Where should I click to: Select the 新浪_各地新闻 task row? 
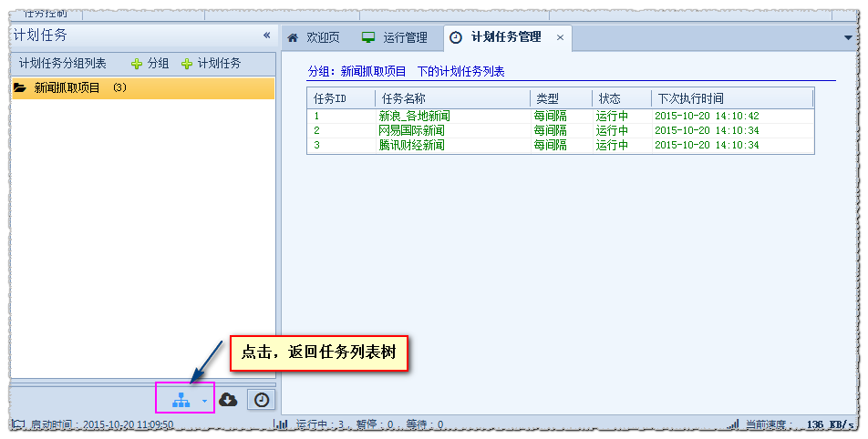coord(414,117)
